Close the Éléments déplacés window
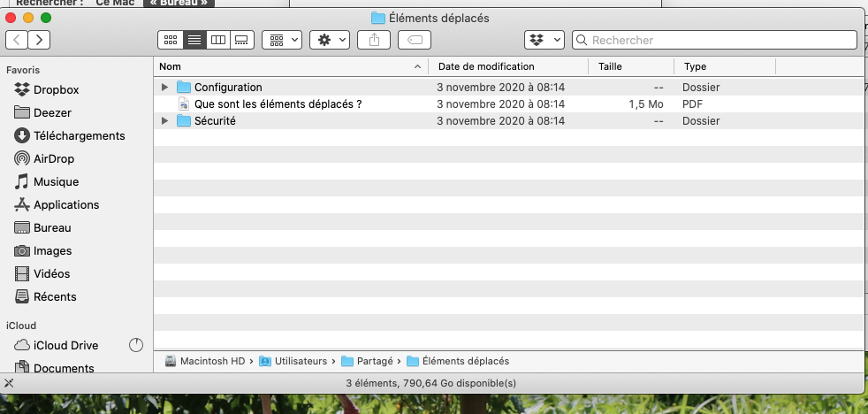 (11, 18)
